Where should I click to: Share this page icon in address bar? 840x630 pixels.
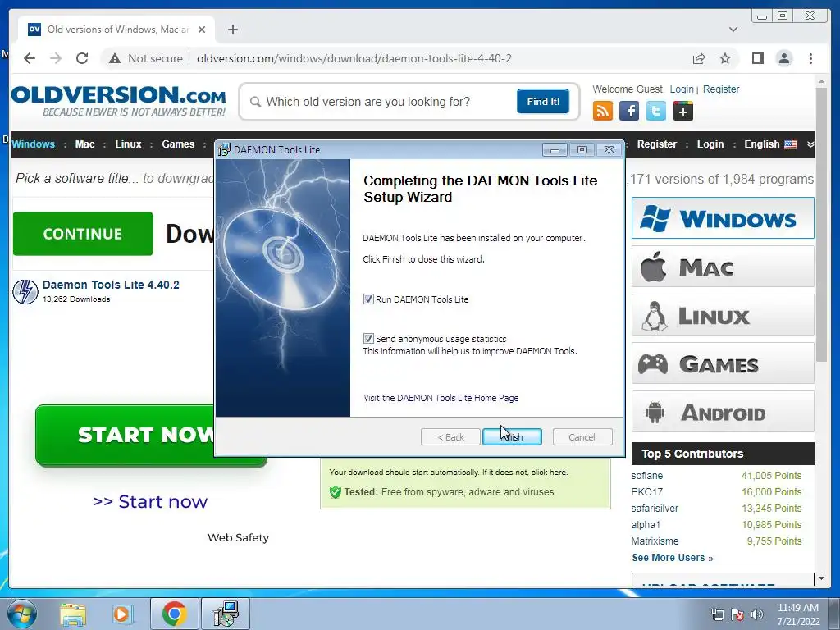699,58
